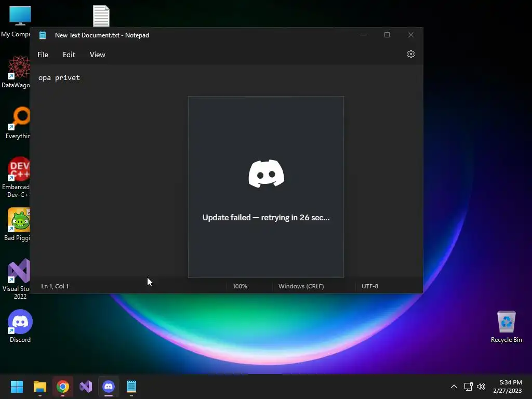Image resolution: width=532 pixels, height=399 pixels.
Task: Click the Windows (CRLF) line ending indicator
Action: pos(301,286)
